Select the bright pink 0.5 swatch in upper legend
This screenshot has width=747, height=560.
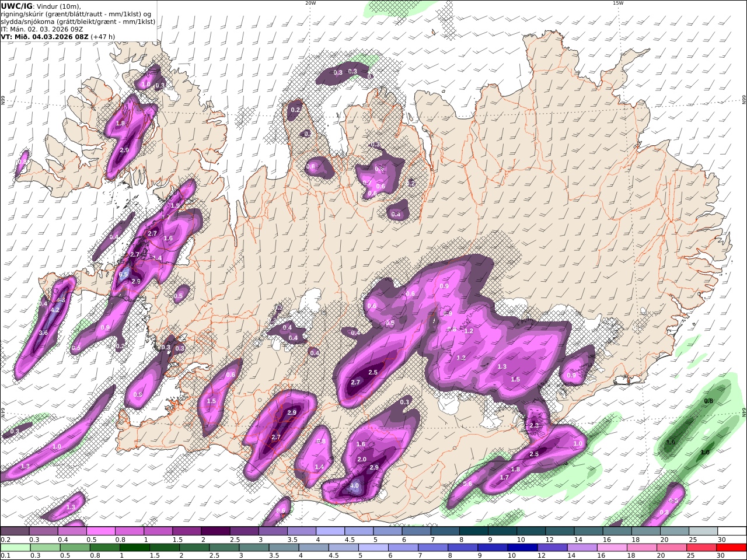[101, 531]
